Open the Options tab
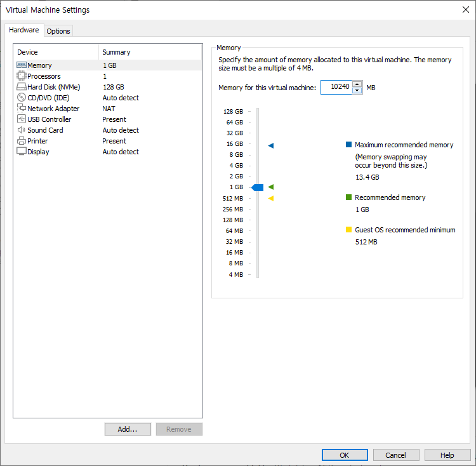Viewport: 476px width, 466px height. (x=58, y=31)
